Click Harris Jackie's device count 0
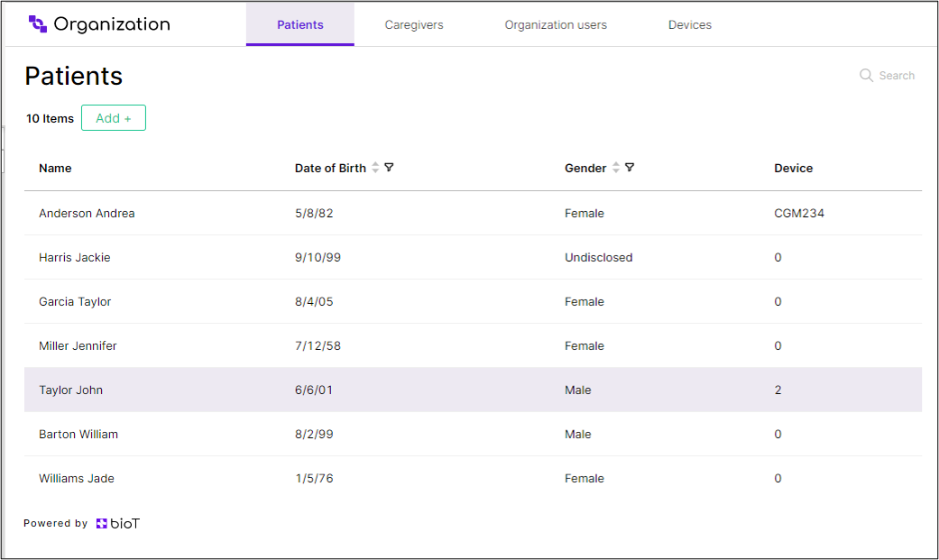 (x=778, y=258)
